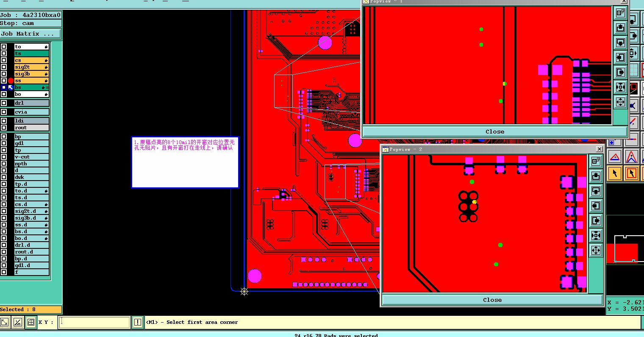The image size is (644, 337).
Task: Pan up in Popview 1 window
Action: click(x=620, y=28)
